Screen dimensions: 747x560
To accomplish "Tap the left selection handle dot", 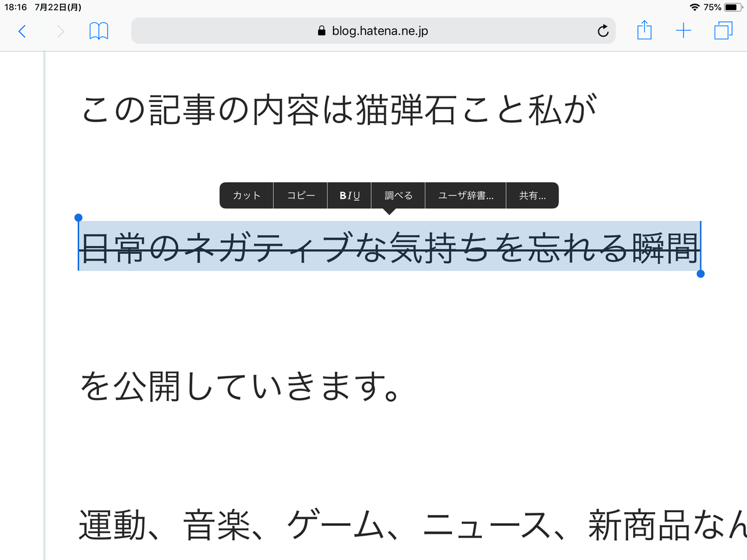I will (78, 218).
